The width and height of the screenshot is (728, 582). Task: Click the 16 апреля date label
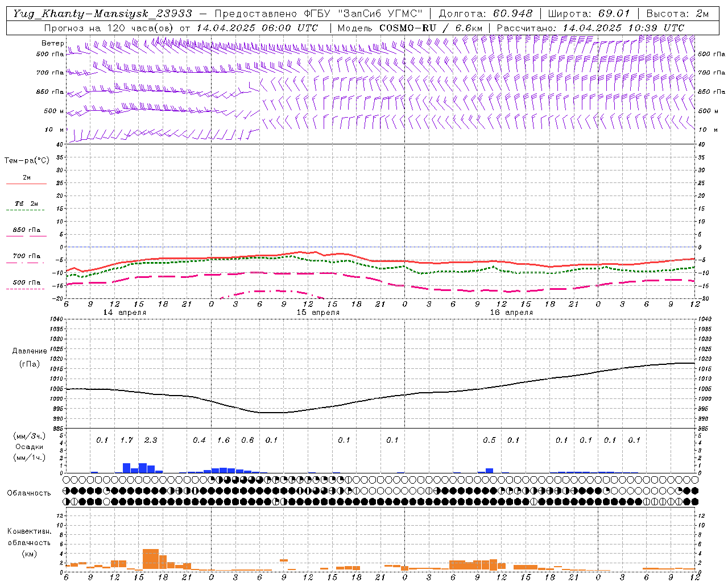click(511, 313)
